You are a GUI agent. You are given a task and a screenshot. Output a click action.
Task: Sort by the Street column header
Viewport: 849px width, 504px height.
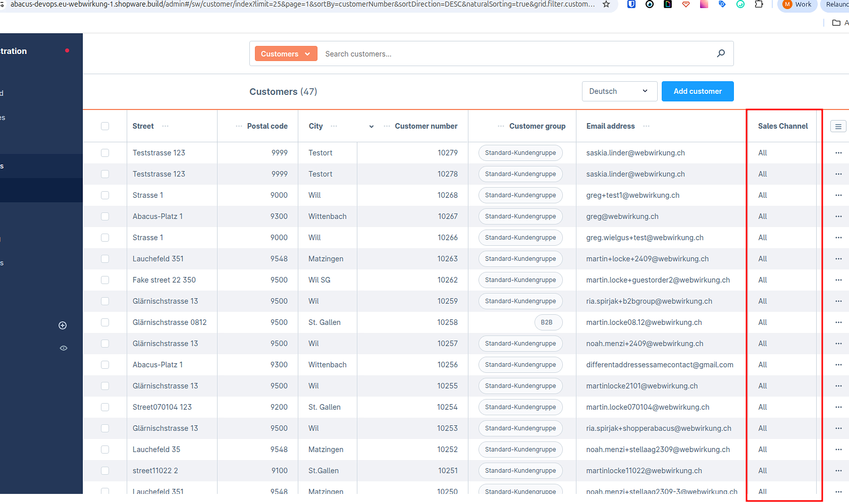click(143, 126)
